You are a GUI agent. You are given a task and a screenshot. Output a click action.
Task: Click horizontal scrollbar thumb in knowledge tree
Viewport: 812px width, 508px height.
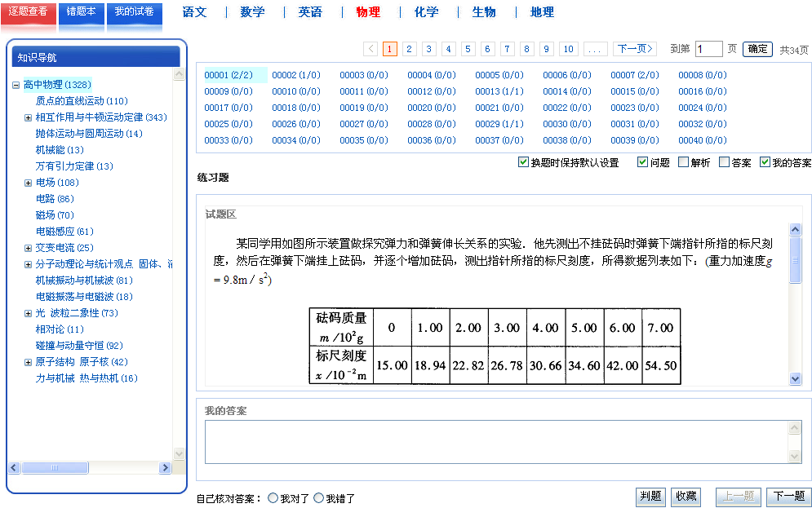point(55,468)
